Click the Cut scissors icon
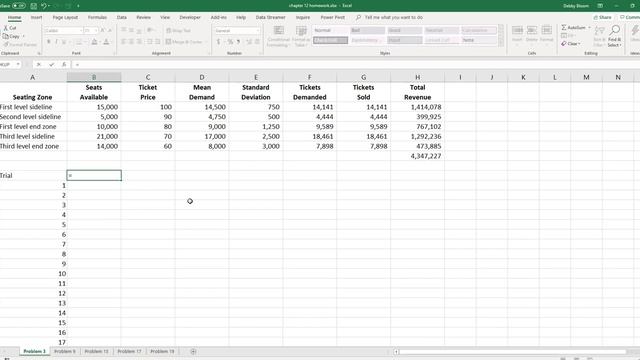Screen dimensions: 640x360 6,28
